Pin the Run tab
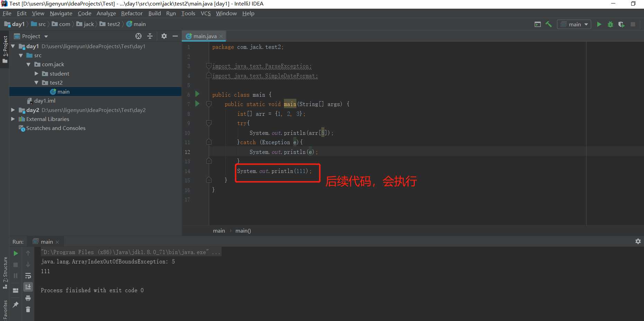 coord(16,304)
